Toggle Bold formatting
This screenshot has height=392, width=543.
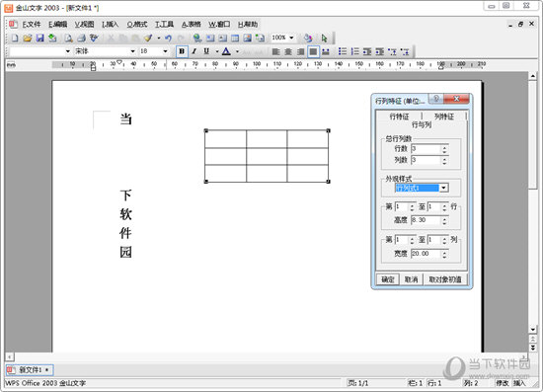click(182, 51)
